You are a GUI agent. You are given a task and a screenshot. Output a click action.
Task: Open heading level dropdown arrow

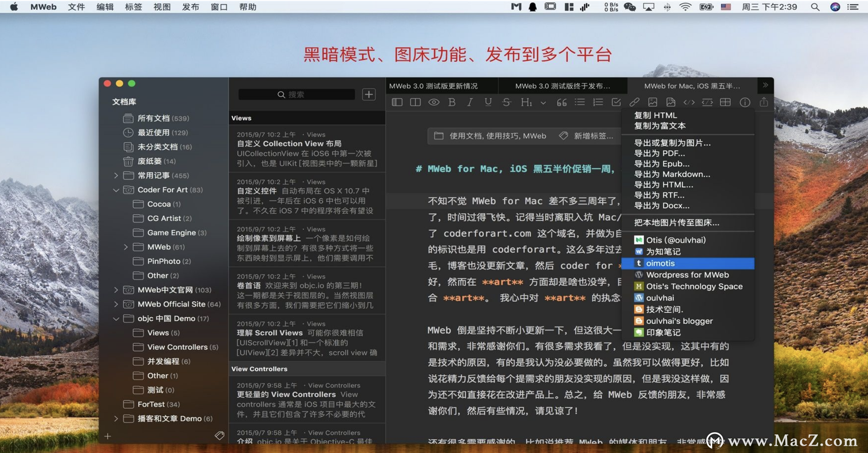pyautogui.click(x=543, y=103)
